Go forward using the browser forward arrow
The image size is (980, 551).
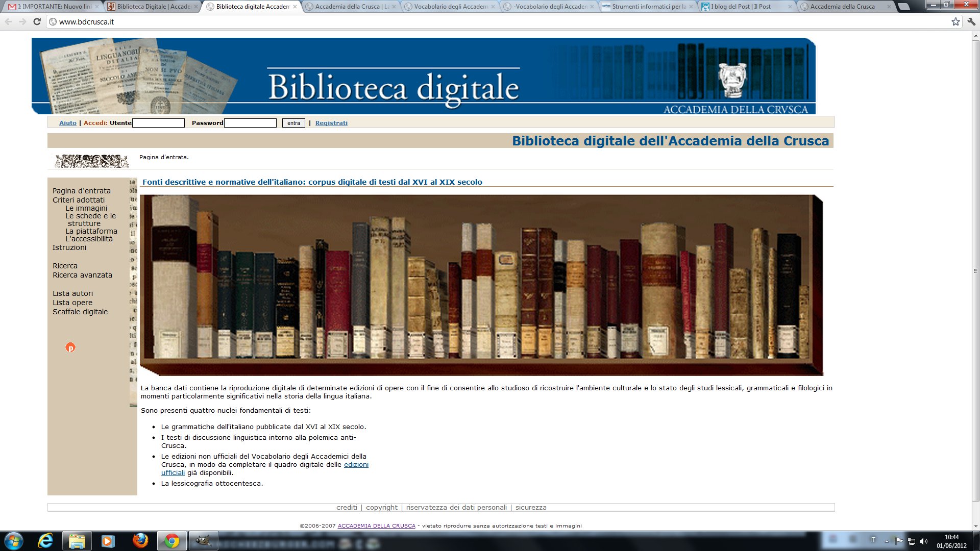[x=22, y=22]
